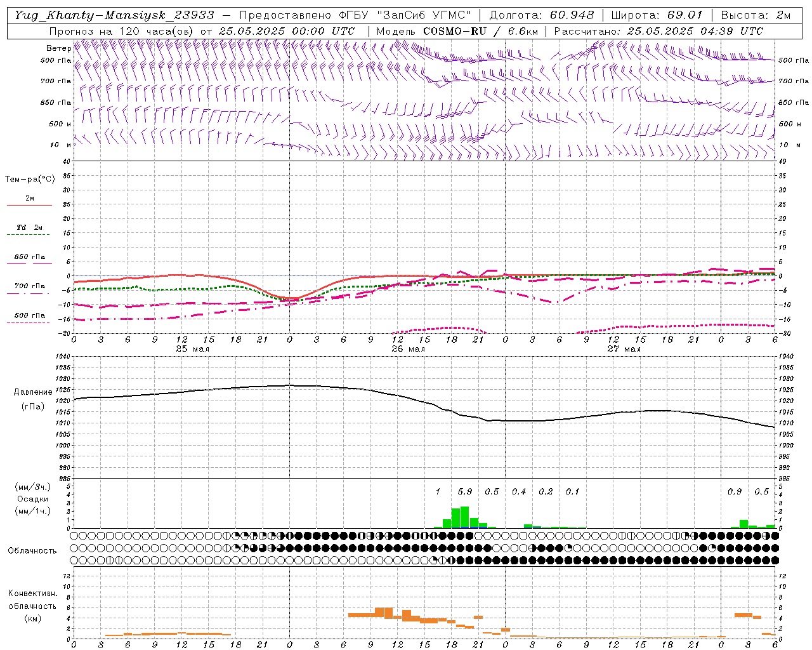Image resolution: width=812 pixels, height=650 pixels.
Task: Click the (мм/1ч.) precipitation unit label
Action: click(x=32, y=510)
